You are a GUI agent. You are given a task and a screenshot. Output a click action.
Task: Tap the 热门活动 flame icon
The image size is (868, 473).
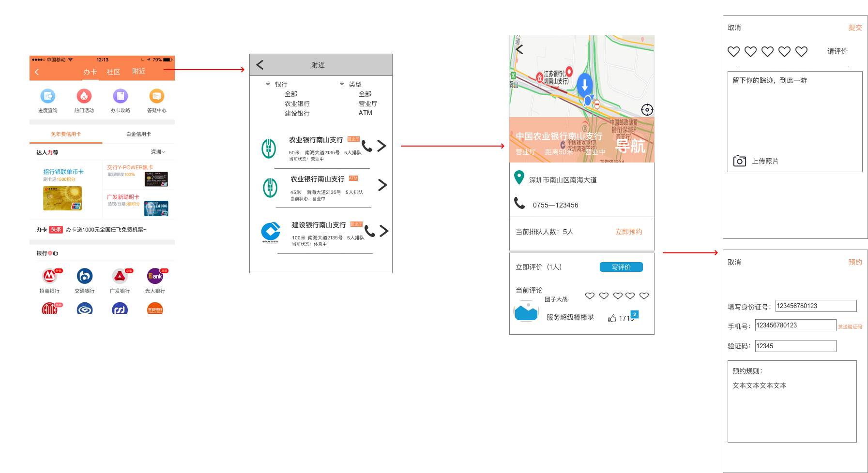pyautogui.click(x=84, y=96)
